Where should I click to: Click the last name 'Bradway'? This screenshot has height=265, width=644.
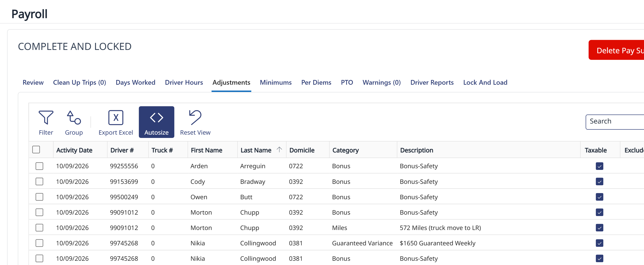click(x=252, y=181)
